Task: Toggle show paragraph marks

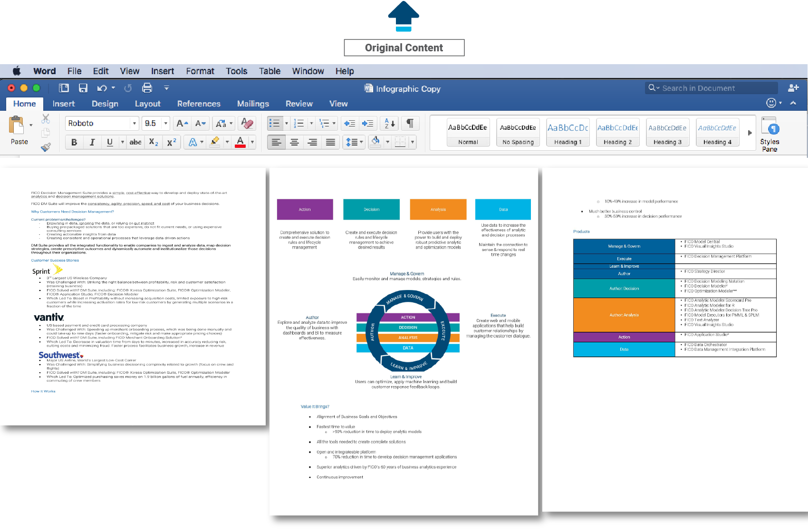Action: pyautogui.click(x=410, y=124)
